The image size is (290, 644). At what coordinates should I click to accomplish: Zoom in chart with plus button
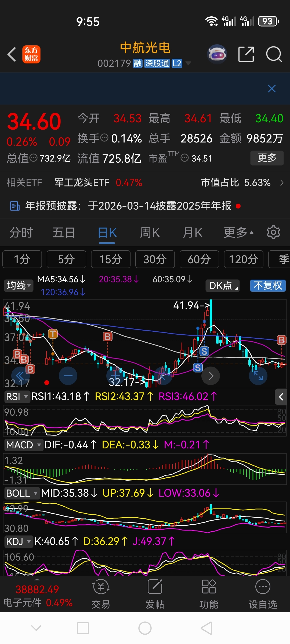(x=115, y=376)
